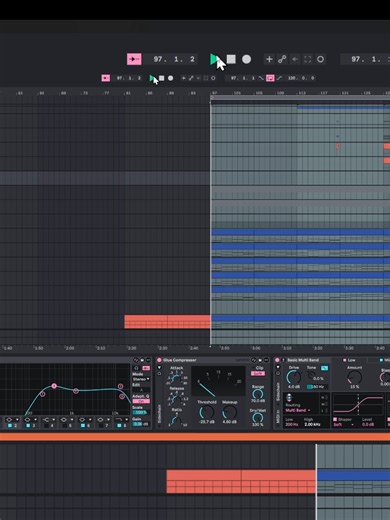This screenshot has width=390, height=520.
Task: Click the Basic Multi Band Drive knob
Action: pos(293,377)
